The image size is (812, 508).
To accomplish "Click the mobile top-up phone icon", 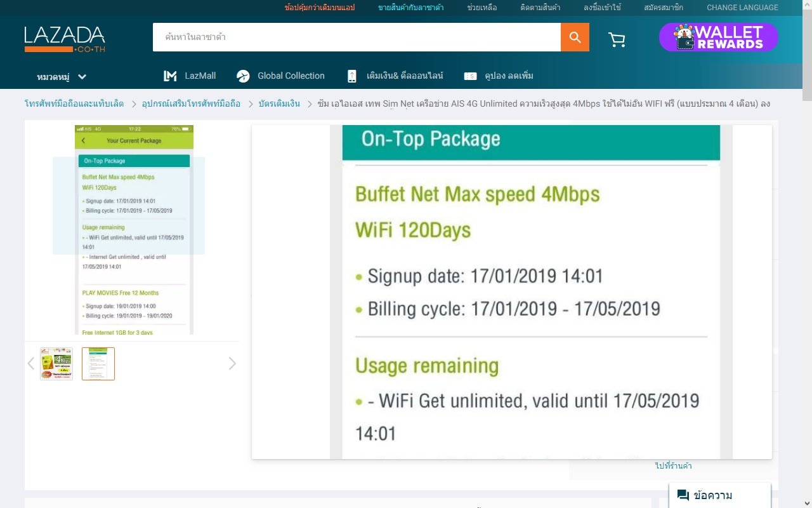I will click(352, 76).
